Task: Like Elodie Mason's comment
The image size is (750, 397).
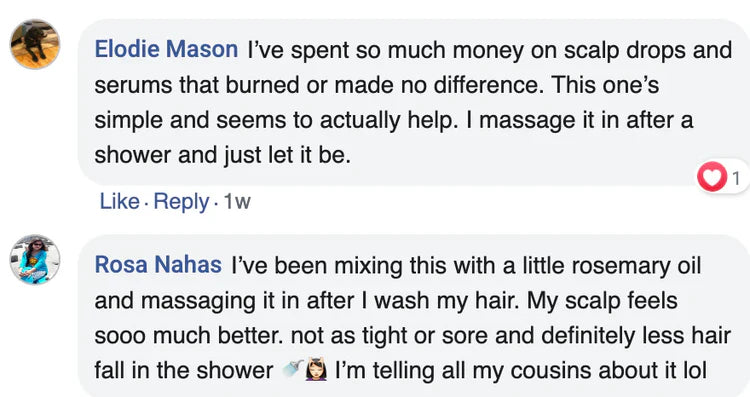Action: pos(120,201)
